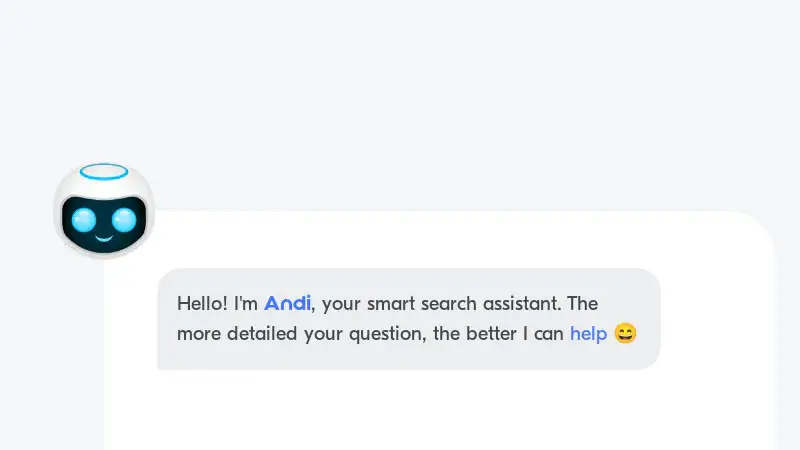Image resolution: width=800 pixels, height=450 pixels.
Task: Click the words 'the better I can'
Action: [x=498, y=334]
